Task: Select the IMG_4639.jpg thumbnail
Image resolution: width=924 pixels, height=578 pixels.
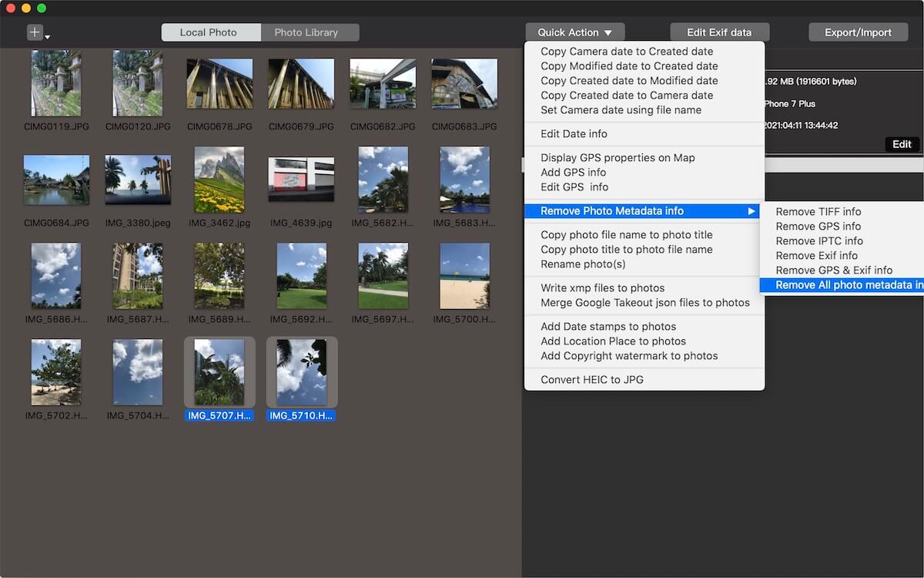Action: click(x=301, y=180)
